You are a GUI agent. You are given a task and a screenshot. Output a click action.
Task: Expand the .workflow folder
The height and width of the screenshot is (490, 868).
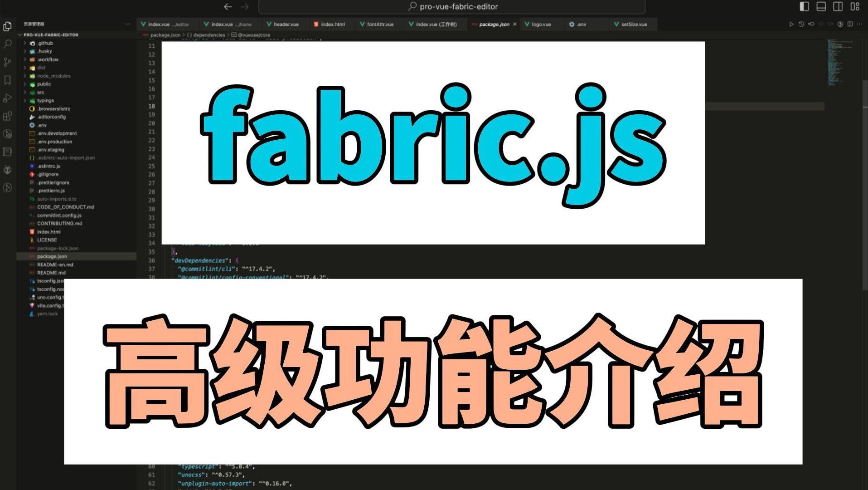[48, 59]
